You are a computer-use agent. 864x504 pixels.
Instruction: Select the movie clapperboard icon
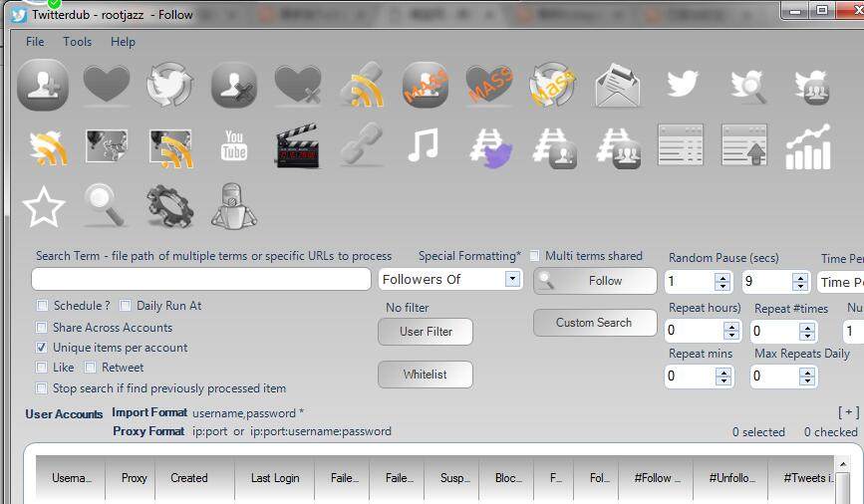tap(298, 146)
